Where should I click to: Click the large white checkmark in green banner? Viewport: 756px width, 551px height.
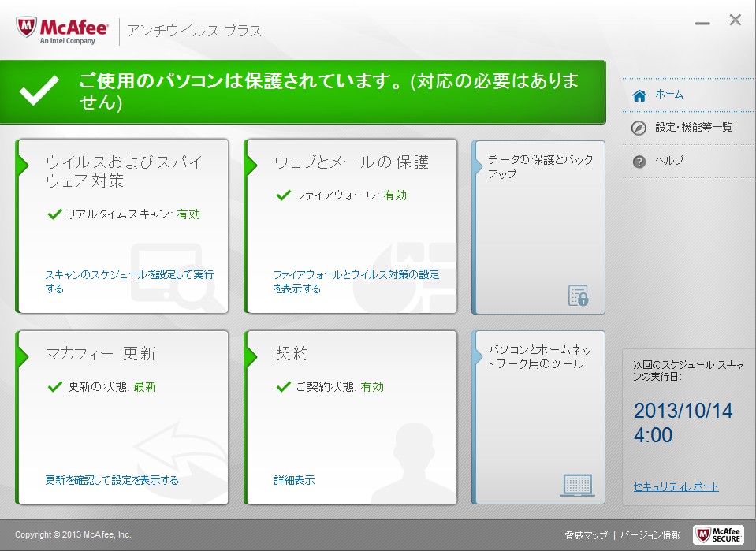(39, 91)
